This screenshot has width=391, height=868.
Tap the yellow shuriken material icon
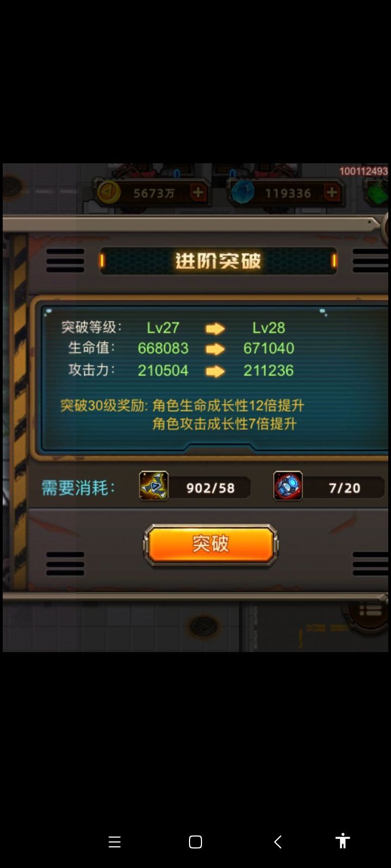pyautogui.click(x=154, y=486)
